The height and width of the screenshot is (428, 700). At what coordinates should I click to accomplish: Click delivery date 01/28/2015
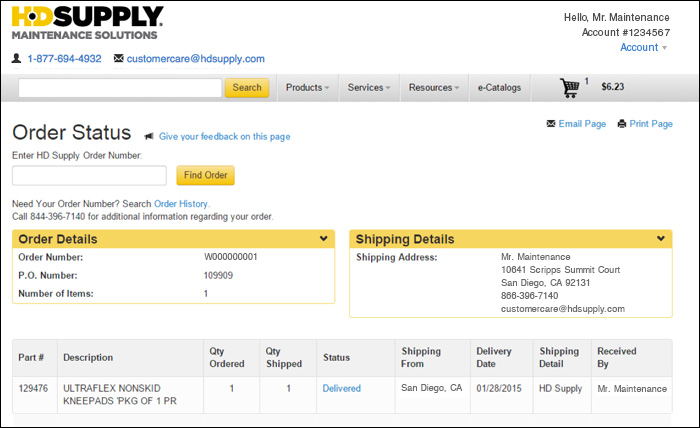(499, 388)
